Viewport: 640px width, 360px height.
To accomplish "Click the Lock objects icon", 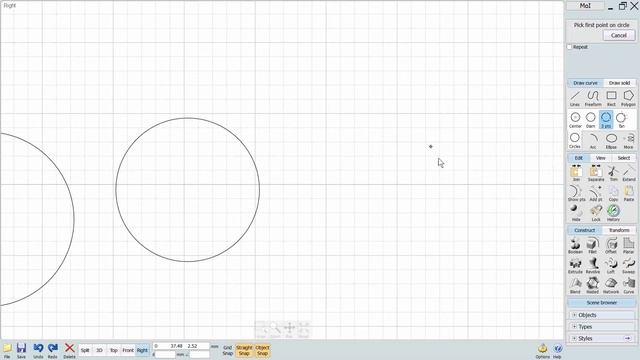I will pyautogui.click(x=596, y=213).
